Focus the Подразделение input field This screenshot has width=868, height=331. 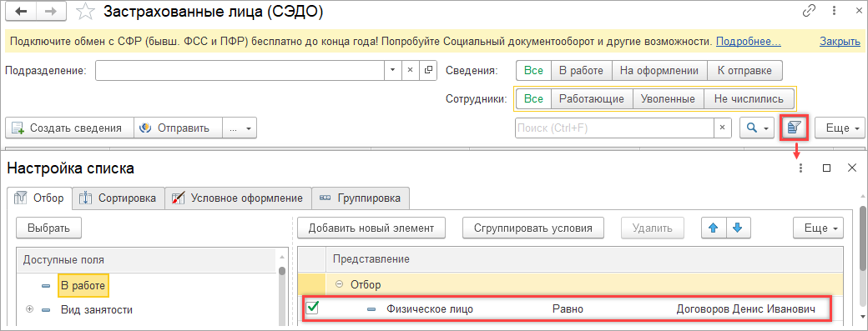click(240, 70)
